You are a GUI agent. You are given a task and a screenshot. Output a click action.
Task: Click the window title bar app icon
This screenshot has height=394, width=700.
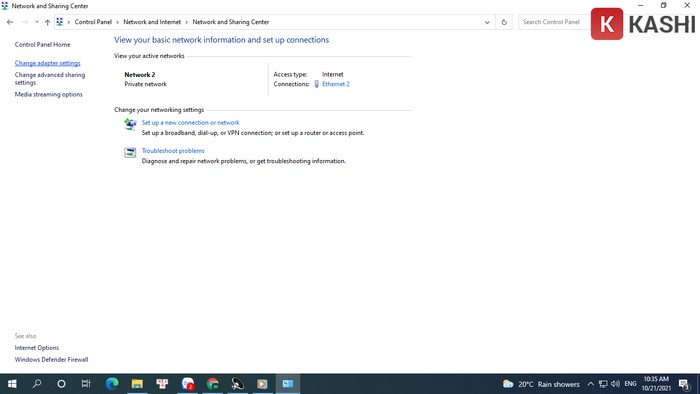coord(5,6)
